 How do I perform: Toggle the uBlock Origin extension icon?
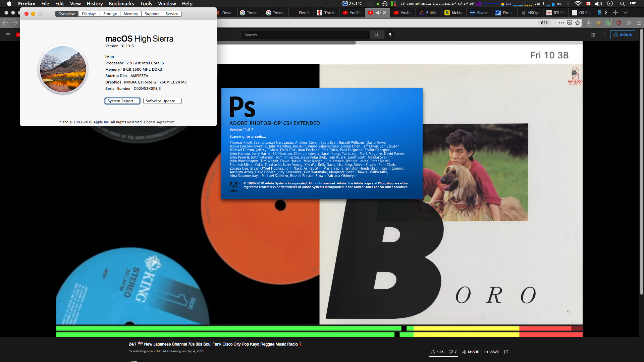(619, 23)
